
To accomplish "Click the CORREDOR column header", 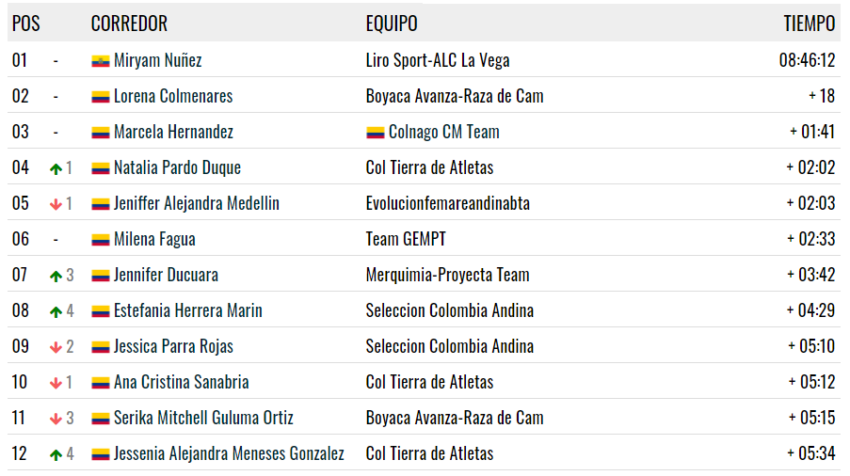I will [129, 23].
